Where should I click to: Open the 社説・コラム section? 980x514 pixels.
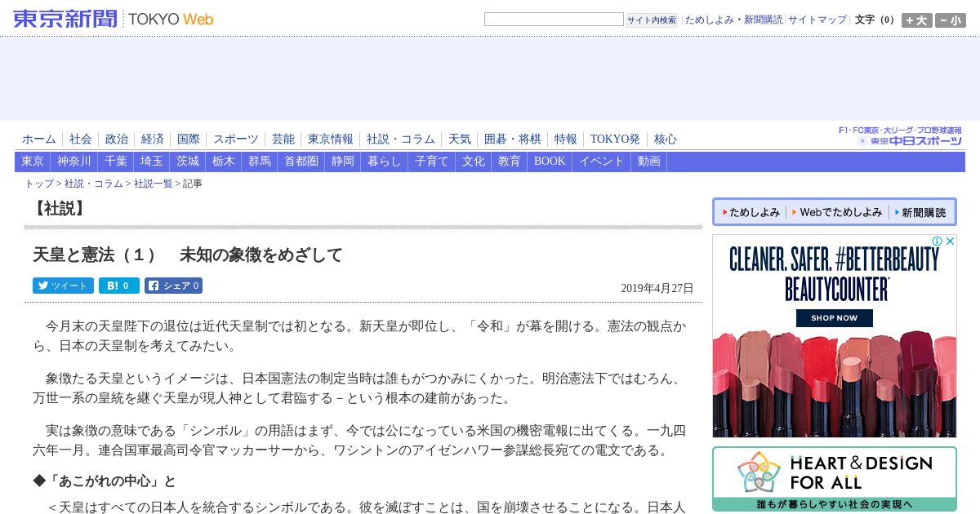tap(401, 140)
